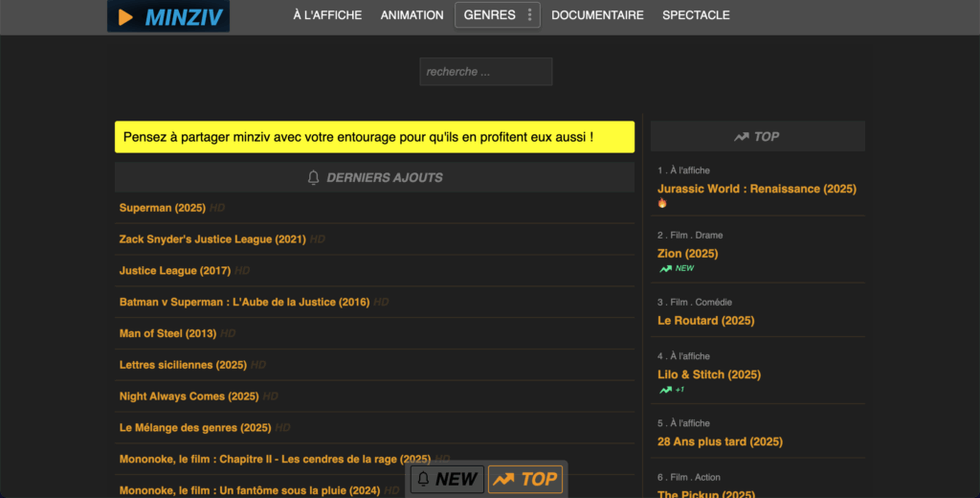This screenshot has width=980, height=498.
Task: Click the green +1 trend icon under Lilo & Stitch
Action: pos(665,390)
